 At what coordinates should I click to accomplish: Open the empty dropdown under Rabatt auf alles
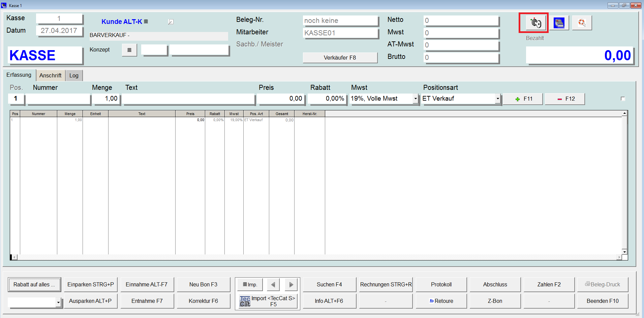pyautogui.click(x=58, y=302)
